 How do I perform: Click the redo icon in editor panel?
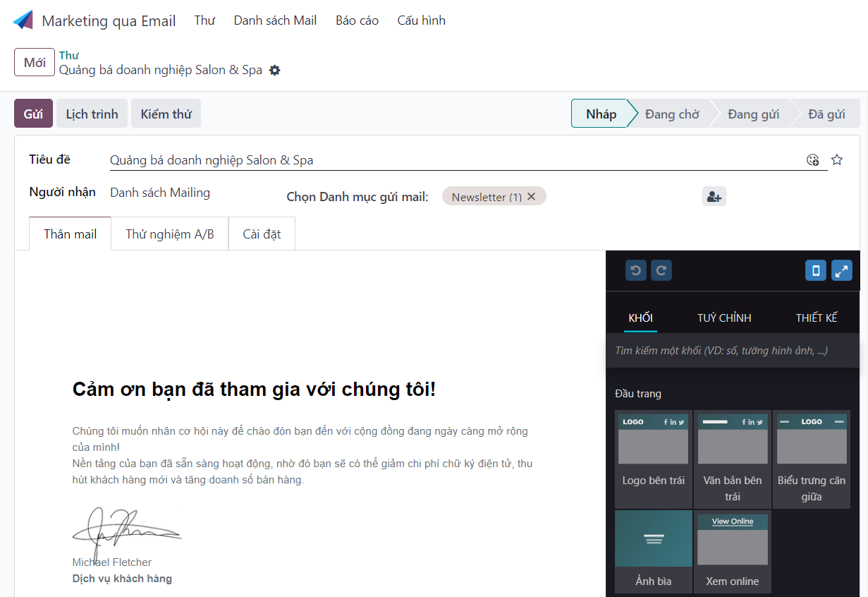point(661,270)
